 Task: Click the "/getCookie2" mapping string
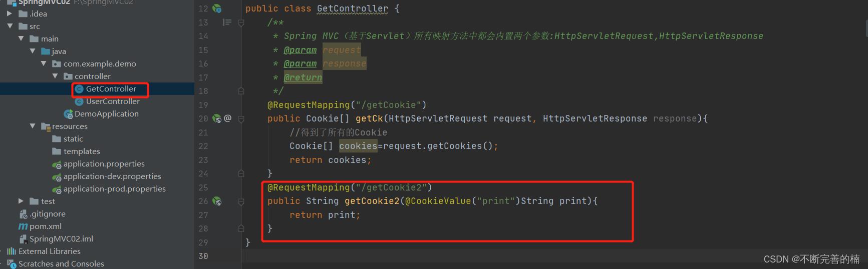[x=391, y=187]
